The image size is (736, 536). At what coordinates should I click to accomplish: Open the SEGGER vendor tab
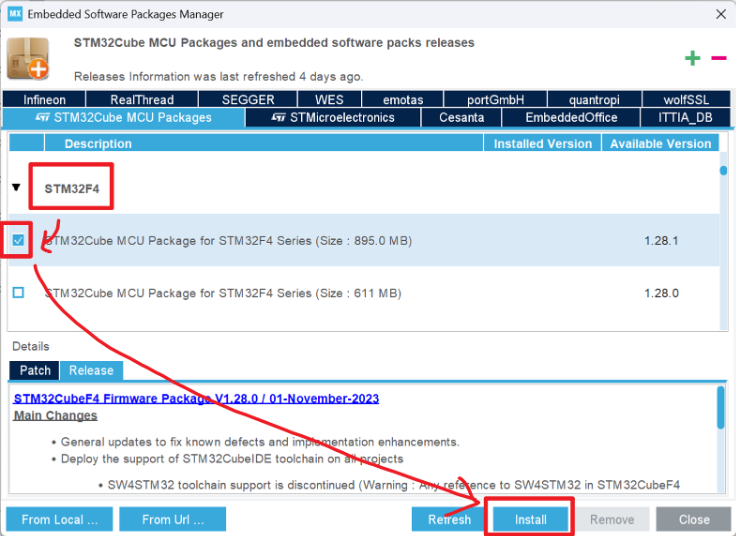pos(248,100)
